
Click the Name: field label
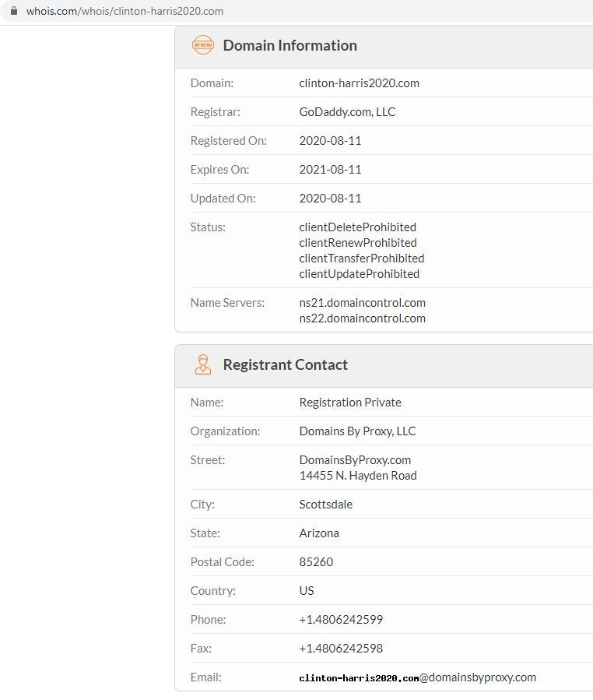click(x=207, y=403)
